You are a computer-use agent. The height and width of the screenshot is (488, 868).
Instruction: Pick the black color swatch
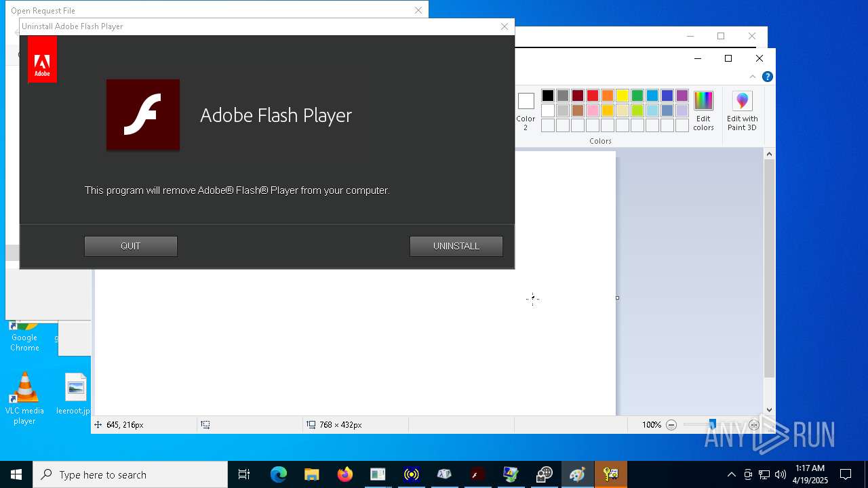(548, 96)
